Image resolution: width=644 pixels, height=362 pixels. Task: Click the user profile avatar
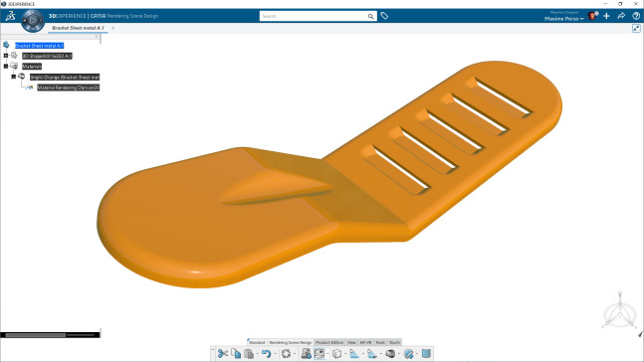pyautogui.click(x=592, y=16)
